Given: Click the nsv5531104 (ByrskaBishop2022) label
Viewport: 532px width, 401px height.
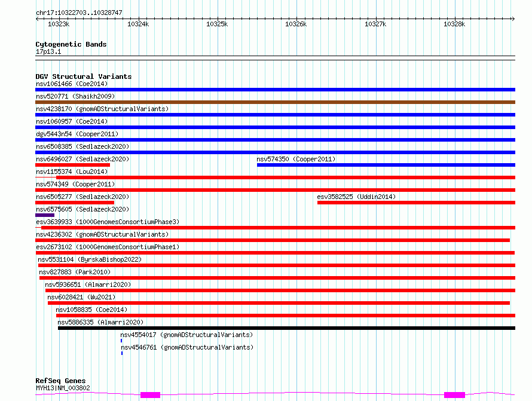Looking at the screenshot, I should 90,259.
